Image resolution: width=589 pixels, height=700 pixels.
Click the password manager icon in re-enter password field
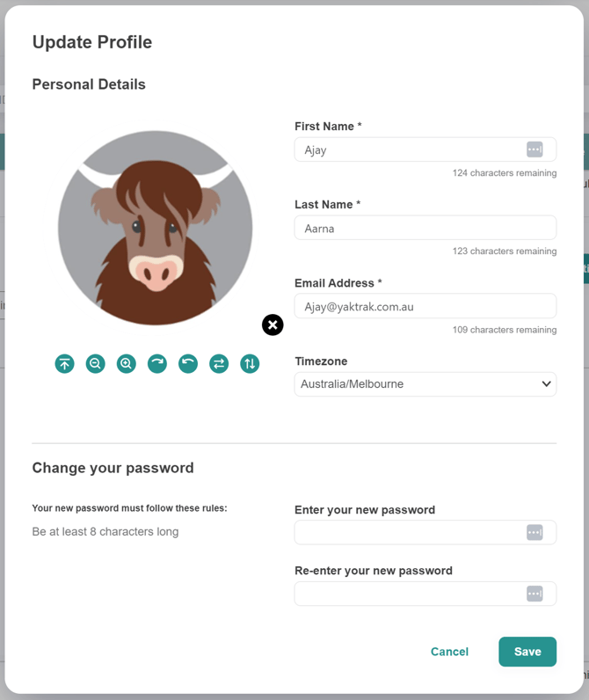[x=534, y=594]
